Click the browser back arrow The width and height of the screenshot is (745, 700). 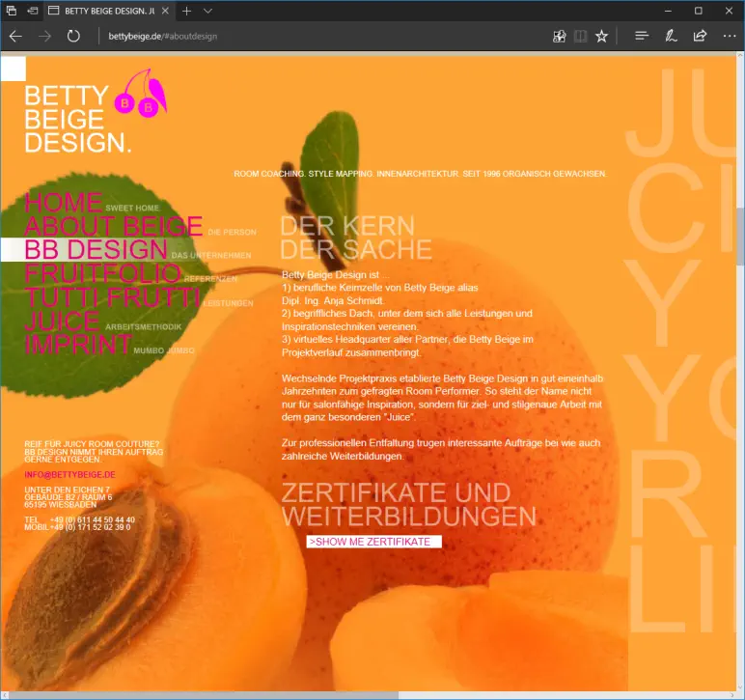(x=15, y=36)
